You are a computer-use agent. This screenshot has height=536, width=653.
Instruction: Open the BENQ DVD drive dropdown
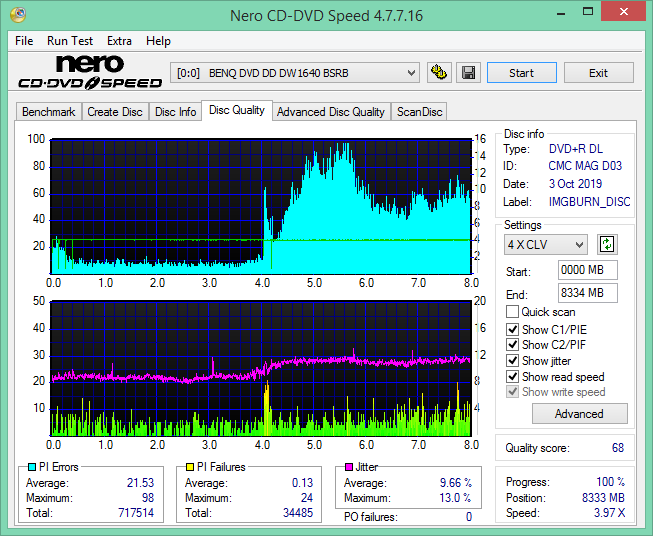click(295, 73)
